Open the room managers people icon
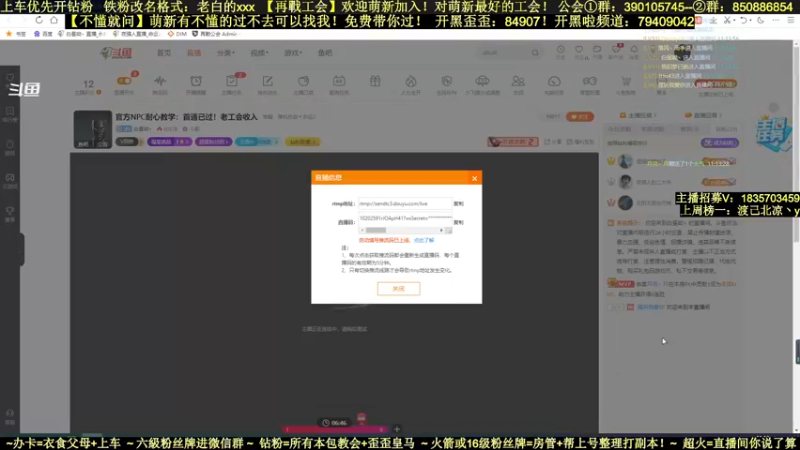Viewport: 800px width, 450px height. pos(518,81)
